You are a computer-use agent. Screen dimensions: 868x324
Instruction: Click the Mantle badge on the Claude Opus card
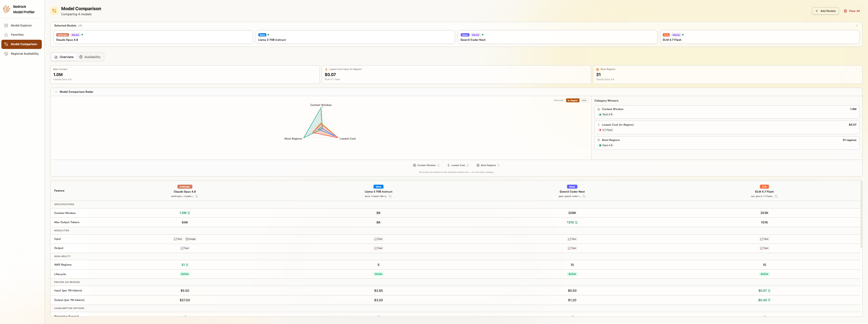75,35
